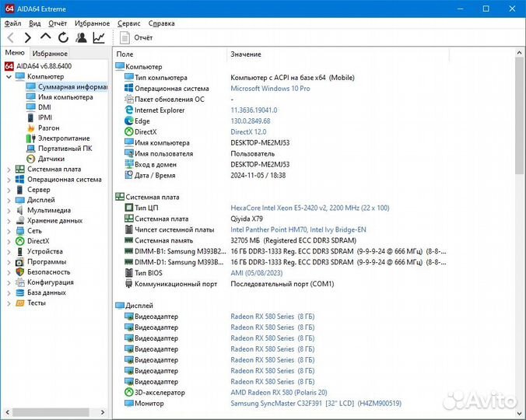Open the Отчёт menu in the menu bar
This screenshot has width=526, height=420.
(58, 23)
